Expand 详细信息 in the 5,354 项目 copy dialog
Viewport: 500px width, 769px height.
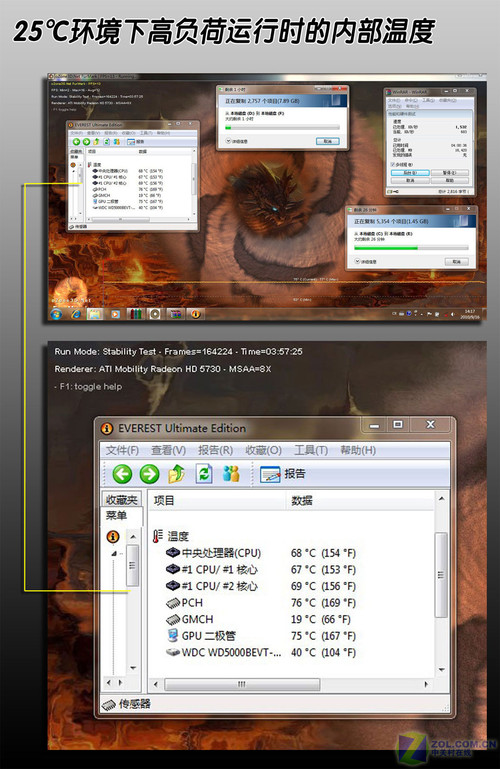(365, 262)
